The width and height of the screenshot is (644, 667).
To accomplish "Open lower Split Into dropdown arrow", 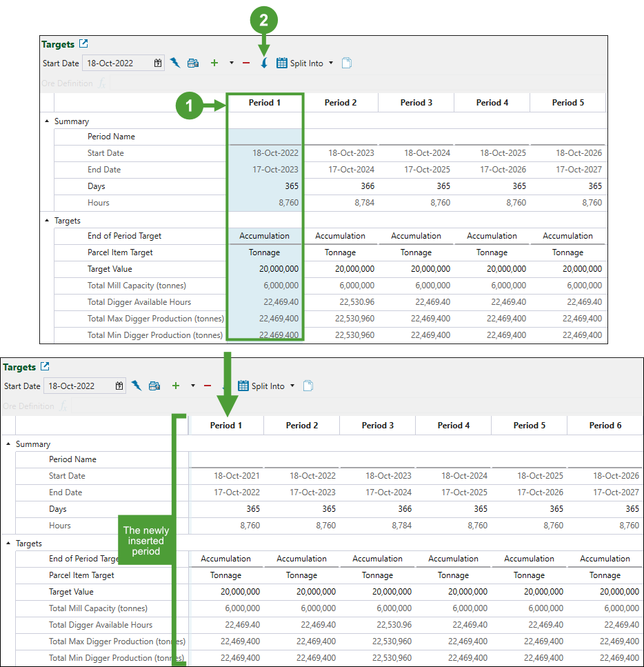I will pos(292,386).
